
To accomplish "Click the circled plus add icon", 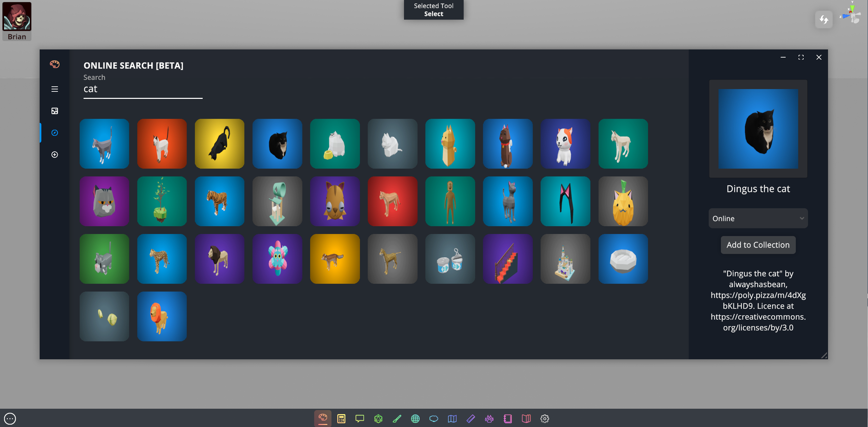I will 55,155.
